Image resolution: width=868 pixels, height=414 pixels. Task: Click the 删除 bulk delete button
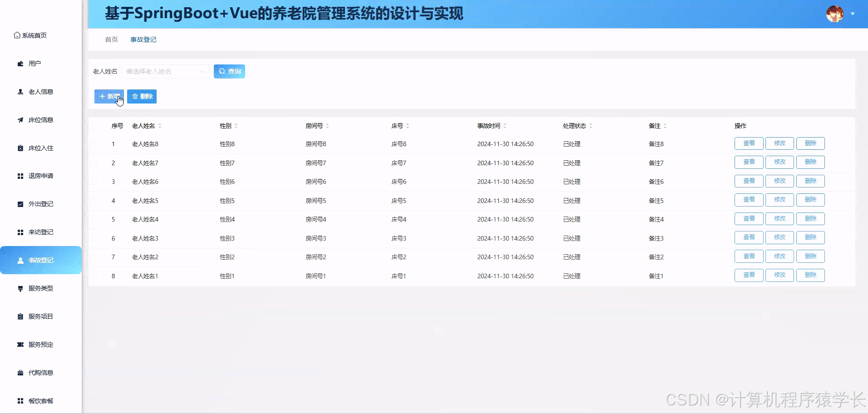click(x=142, y=96)
